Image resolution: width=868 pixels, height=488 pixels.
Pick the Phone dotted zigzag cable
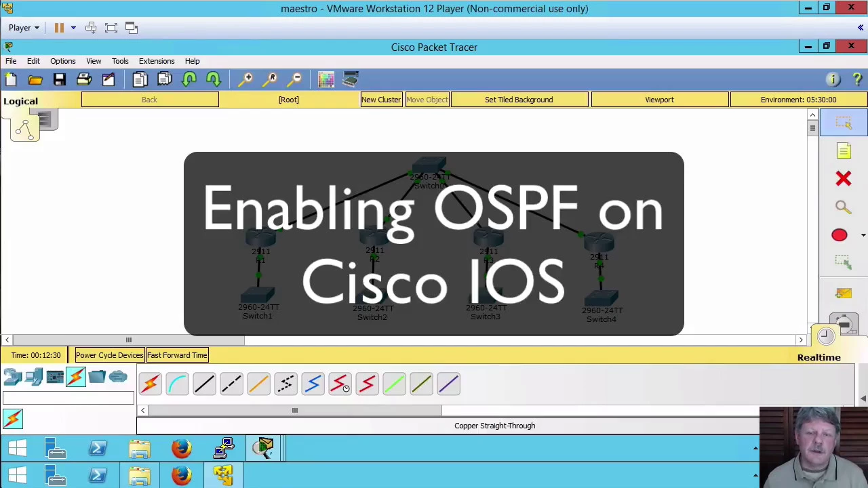(x=285, y=384)
